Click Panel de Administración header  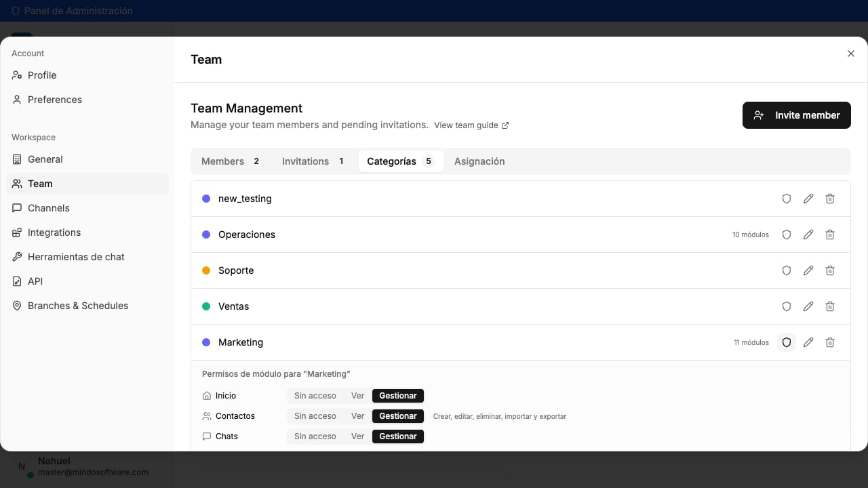tap(72, 11)
